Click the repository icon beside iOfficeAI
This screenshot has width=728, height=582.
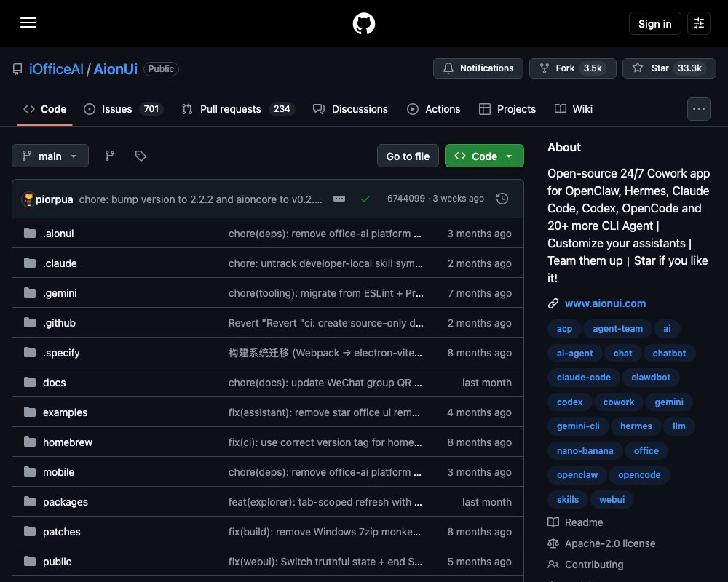point(17,69)
